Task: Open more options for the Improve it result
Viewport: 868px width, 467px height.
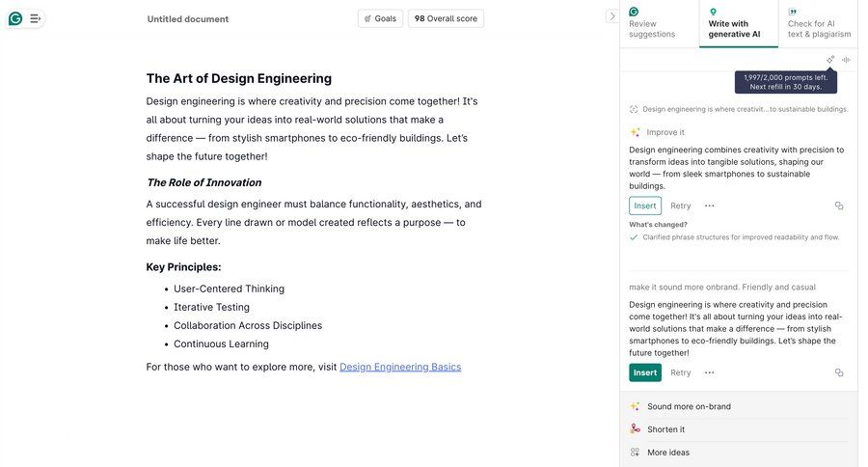Action: coord(709,206)
